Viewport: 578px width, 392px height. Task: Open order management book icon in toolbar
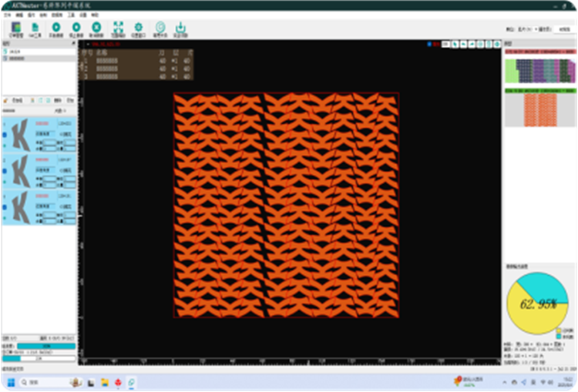15,28
